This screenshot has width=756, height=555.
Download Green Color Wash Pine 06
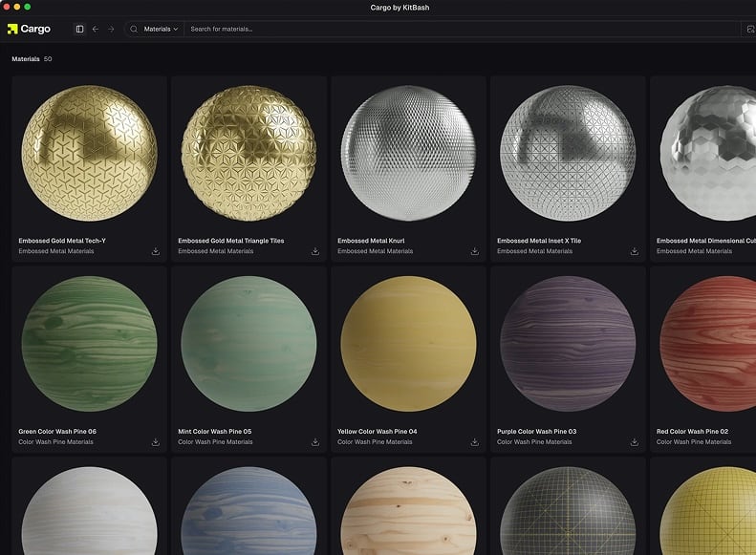[156, 441]
